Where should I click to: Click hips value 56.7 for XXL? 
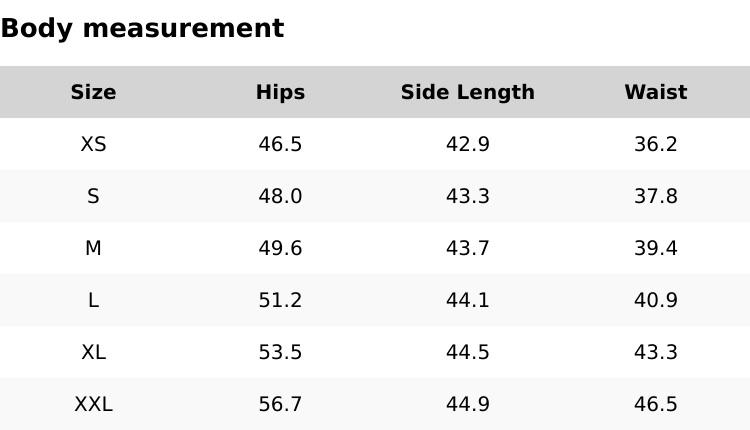(x=280, y=404)
